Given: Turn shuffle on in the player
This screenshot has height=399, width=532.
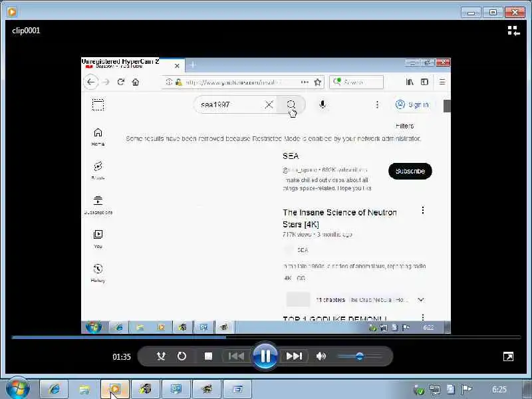Looking at the screenshot, I should click(161, 356).
